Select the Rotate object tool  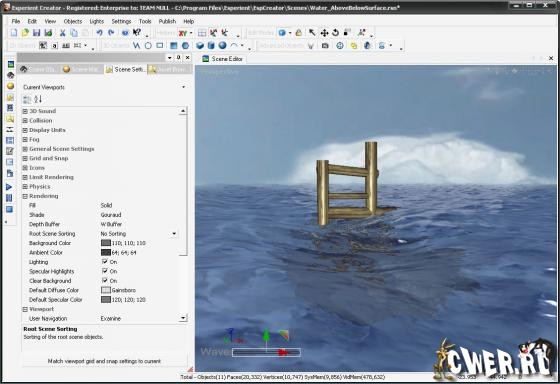[335, 33]
